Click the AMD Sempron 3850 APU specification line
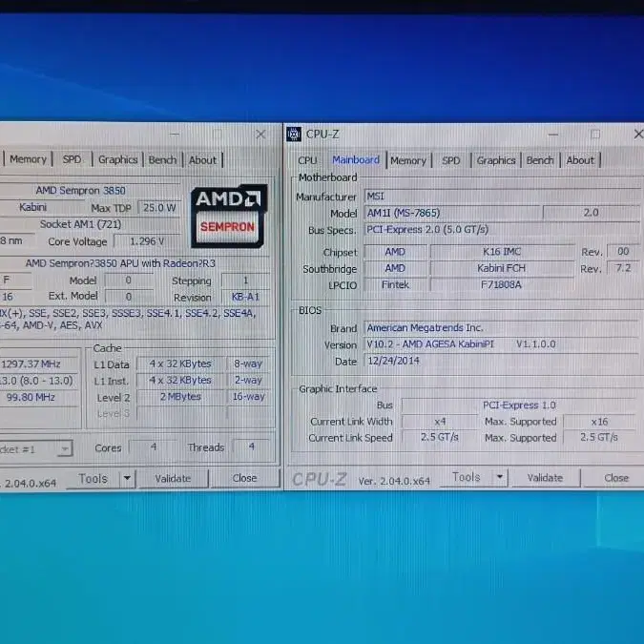 coord(120,263)
